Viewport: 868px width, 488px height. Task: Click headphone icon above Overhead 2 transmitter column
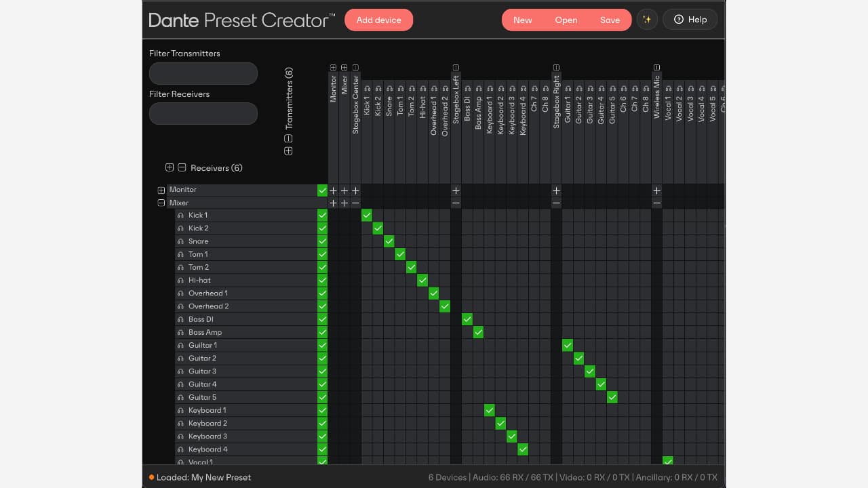click(x=445, y=89)
